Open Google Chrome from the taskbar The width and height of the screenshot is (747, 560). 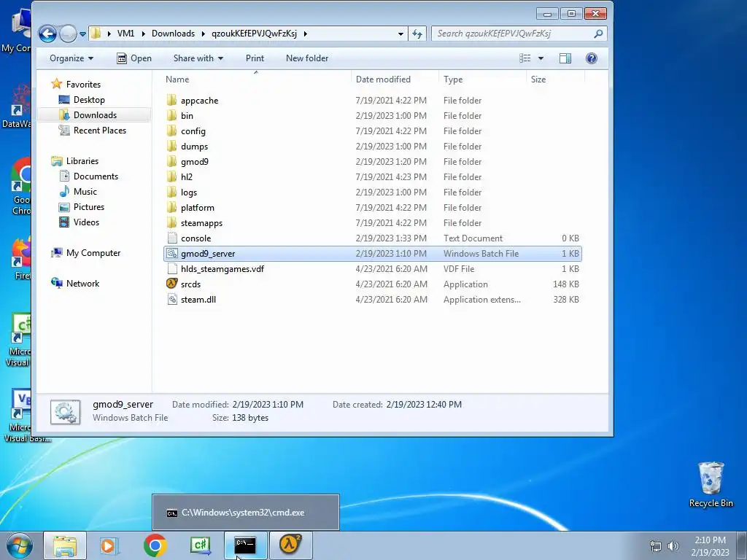(x=155, y=545)
